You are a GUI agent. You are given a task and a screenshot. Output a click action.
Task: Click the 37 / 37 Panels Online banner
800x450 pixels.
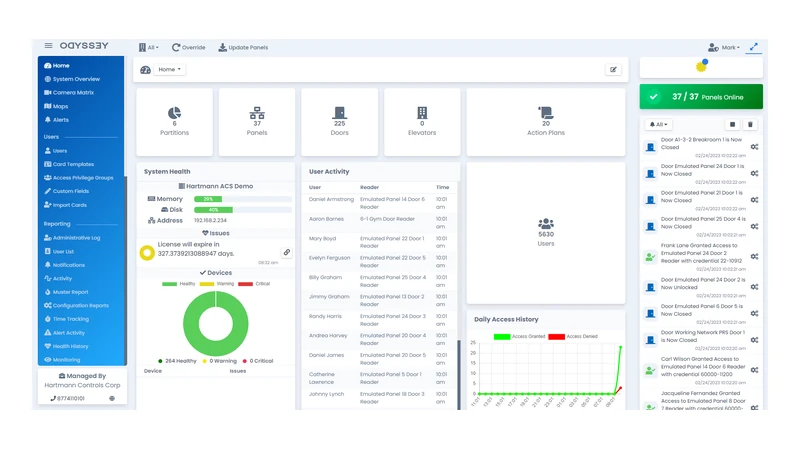click(x=701, y=96)
